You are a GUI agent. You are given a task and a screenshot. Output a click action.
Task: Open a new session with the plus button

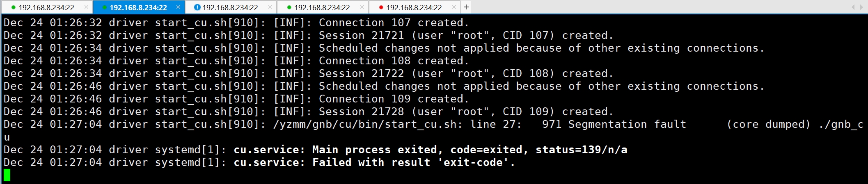pos(466,7)
